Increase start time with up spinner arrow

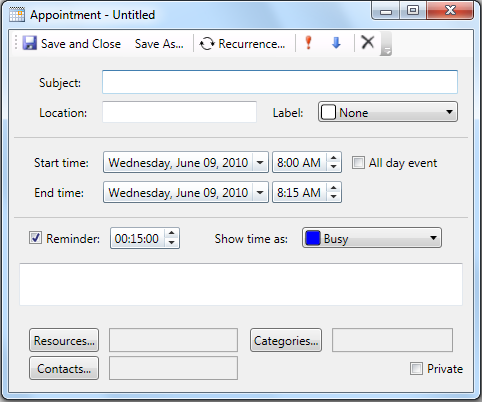pos(333,158)
